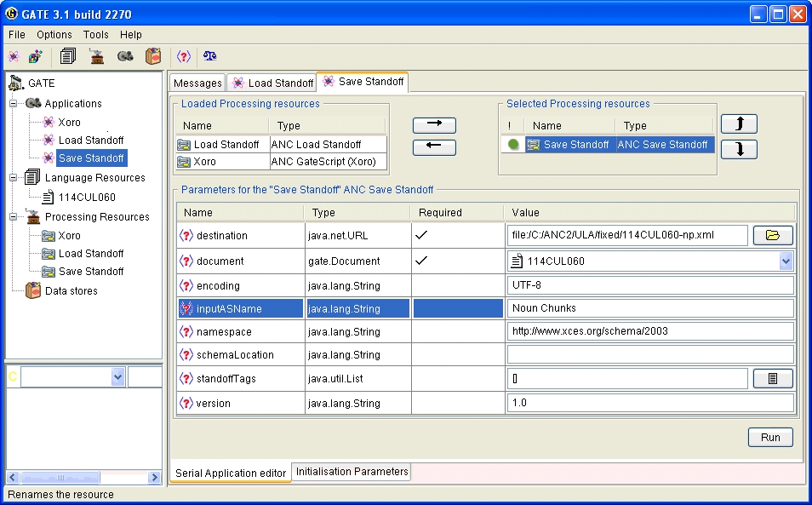The height and width of the screenshot is (505, 812).
Task: Open the Tools menu
Action: pyautogui.click(x=96, y=35)
